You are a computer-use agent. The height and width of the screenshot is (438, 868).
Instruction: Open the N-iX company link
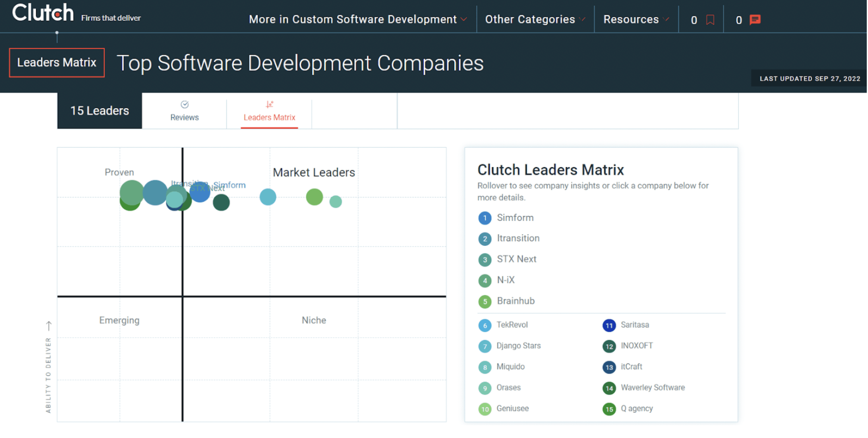point(506,280)
